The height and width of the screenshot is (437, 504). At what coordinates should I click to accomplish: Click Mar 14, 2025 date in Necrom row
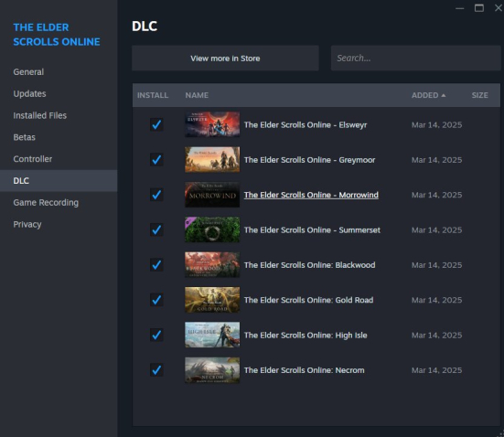[437, 370]
